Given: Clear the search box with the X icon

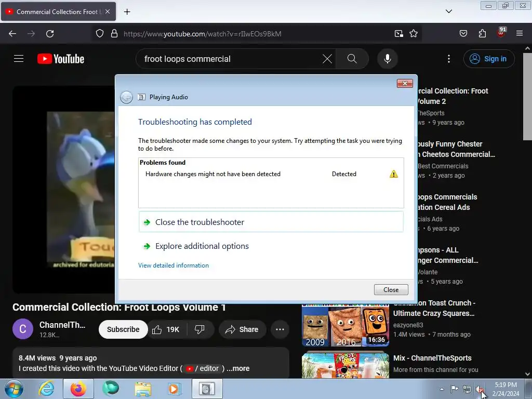Looking at the screenshot, I should [x=327, y=59].
